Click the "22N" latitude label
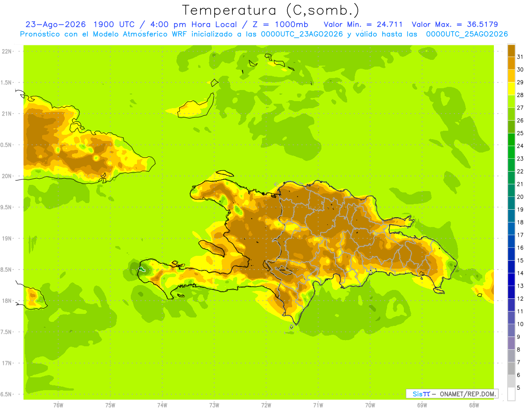The height and width of the screenshot is (411, 532). 7,51
